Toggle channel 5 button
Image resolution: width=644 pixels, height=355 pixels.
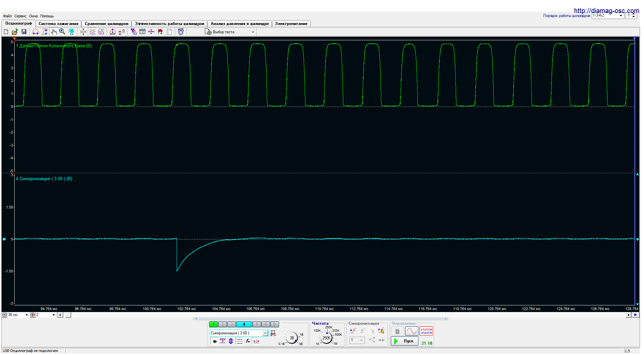pyautogui.click(x=257, y=324)
